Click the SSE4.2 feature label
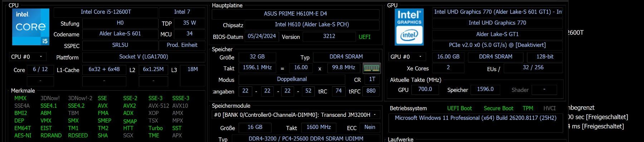644x142 pixels. [x=76, y=106]
